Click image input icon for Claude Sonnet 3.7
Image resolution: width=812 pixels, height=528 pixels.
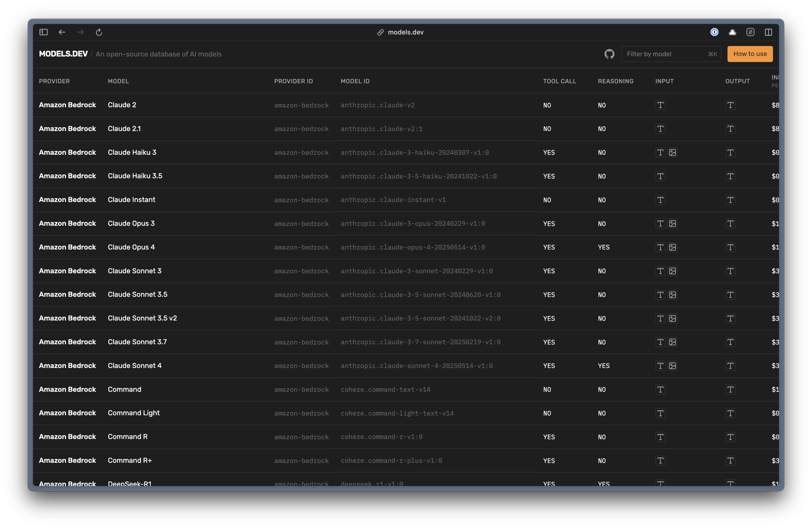pyautogui.click(x=672, y=342)
